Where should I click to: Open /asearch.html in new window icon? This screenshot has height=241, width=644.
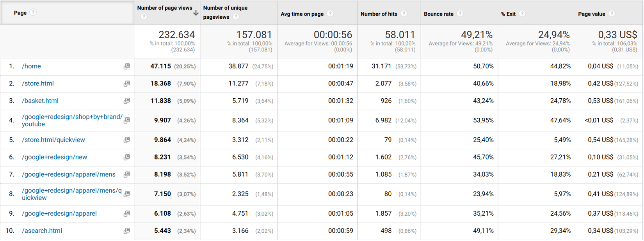click(x=126, y=231)
